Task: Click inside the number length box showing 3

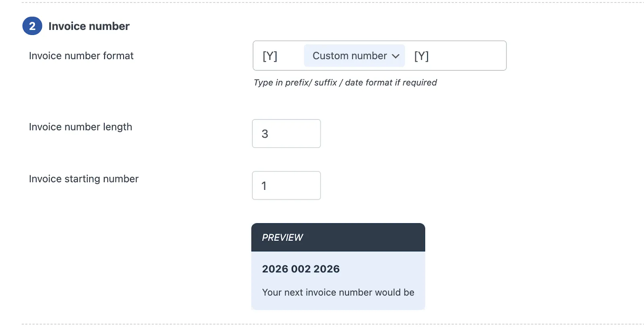Action: [286, 134]
